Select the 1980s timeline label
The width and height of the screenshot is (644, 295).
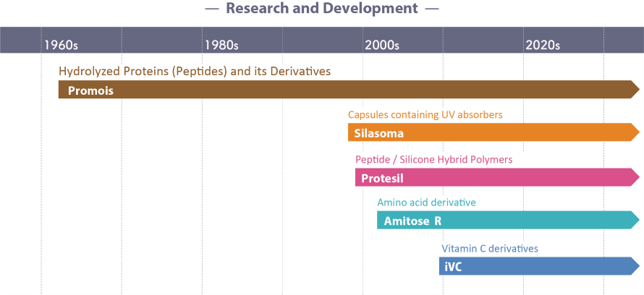tap(221, 44)
